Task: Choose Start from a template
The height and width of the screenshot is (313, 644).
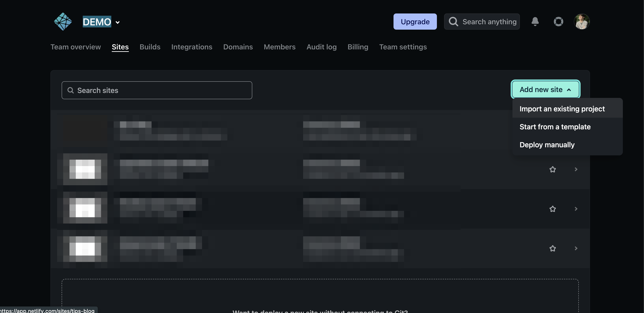Action: (x=567, y=127)
